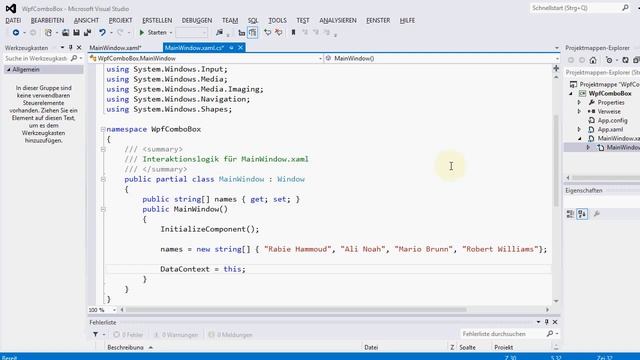Expand the App.xaml node
This screenshot has width=640, height=360.
[579, 129]
